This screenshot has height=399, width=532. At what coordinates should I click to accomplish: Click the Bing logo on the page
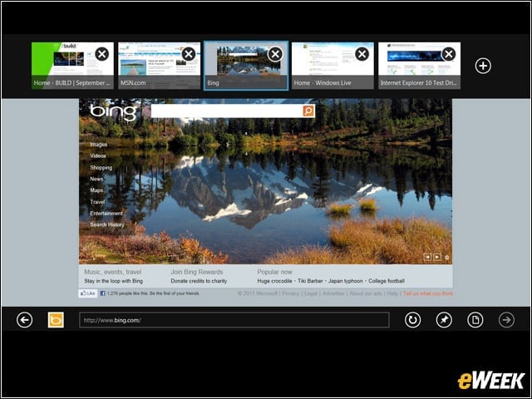click(113, 112)
